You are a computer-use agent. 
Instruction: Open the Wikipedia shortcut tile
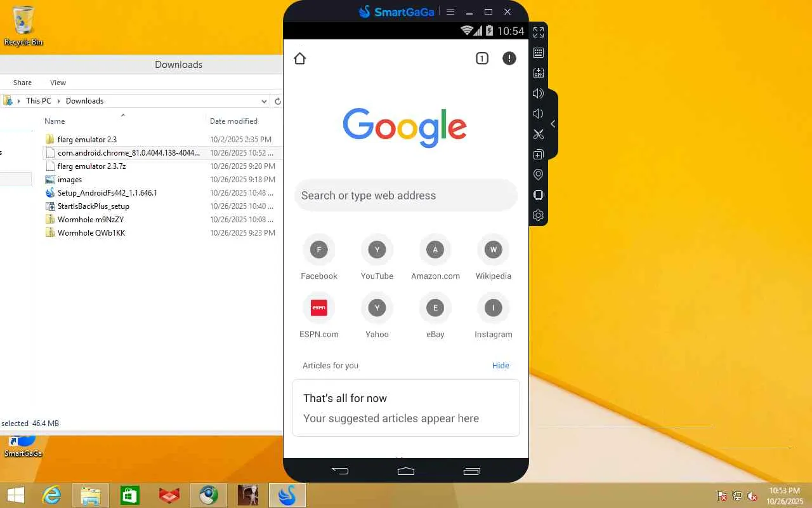pos(494,257)
